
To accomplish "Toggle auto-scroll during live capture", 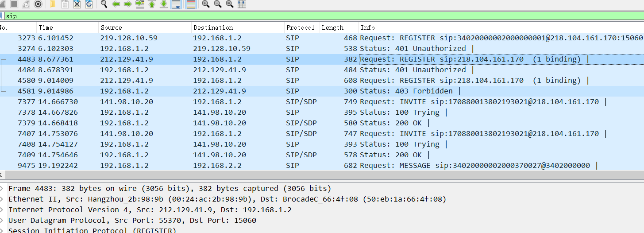I will pos(176,4).
